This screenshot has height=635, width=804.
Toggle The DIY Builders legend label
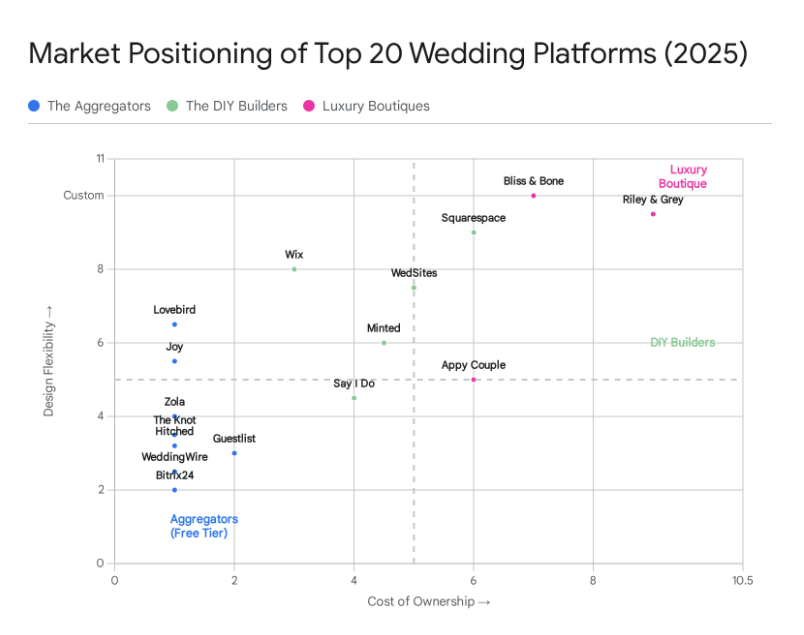click(x=236, y=105)
